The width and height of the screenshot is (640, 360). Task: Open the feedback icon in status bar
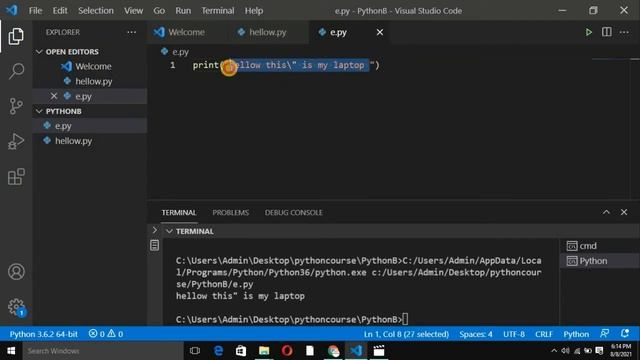604,334
